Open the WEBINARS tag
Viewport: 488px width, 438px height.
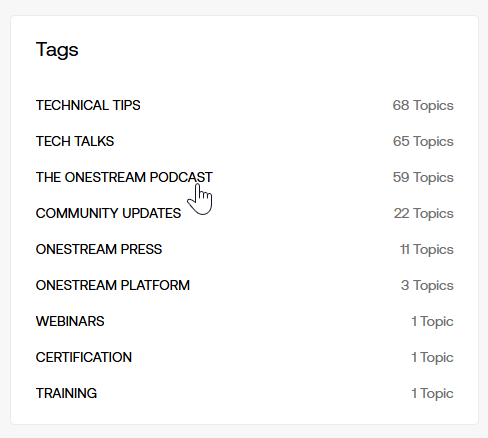tap(70, 321)
